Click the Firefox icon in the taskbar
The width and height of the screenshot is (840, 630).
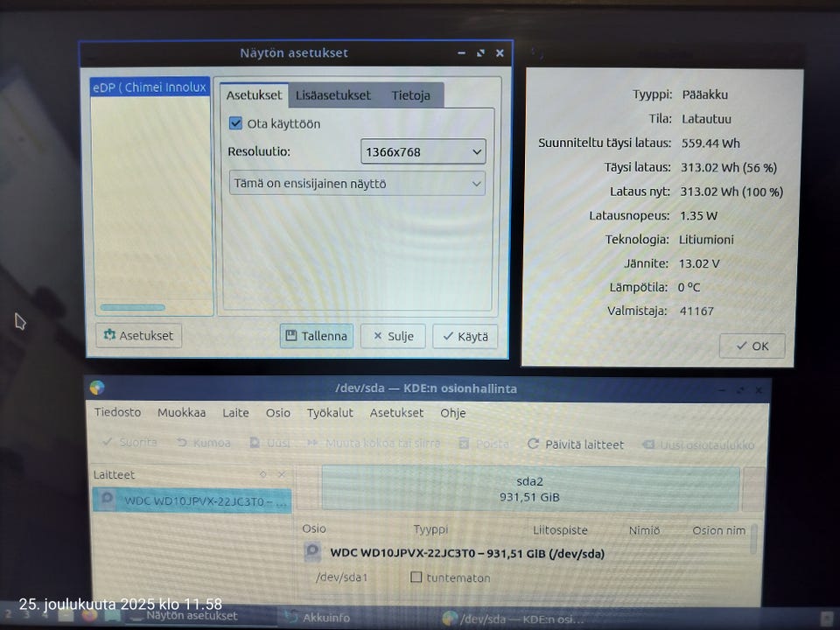click(89, 615)
